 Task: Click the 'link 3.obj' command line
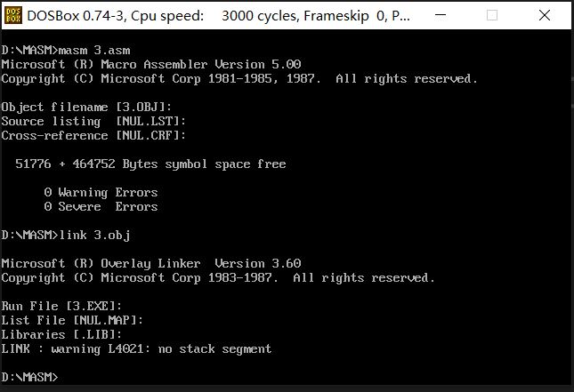click(66, 236)
